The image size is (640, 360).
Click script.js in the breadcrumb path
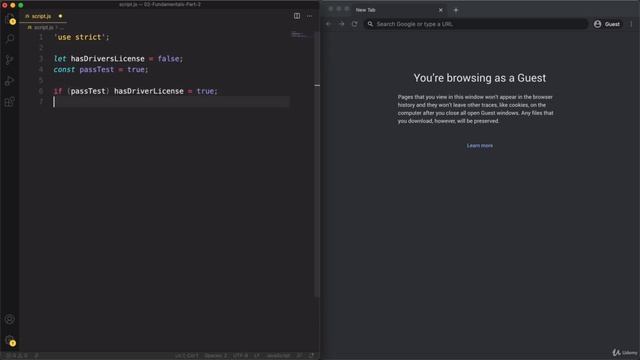43,27
